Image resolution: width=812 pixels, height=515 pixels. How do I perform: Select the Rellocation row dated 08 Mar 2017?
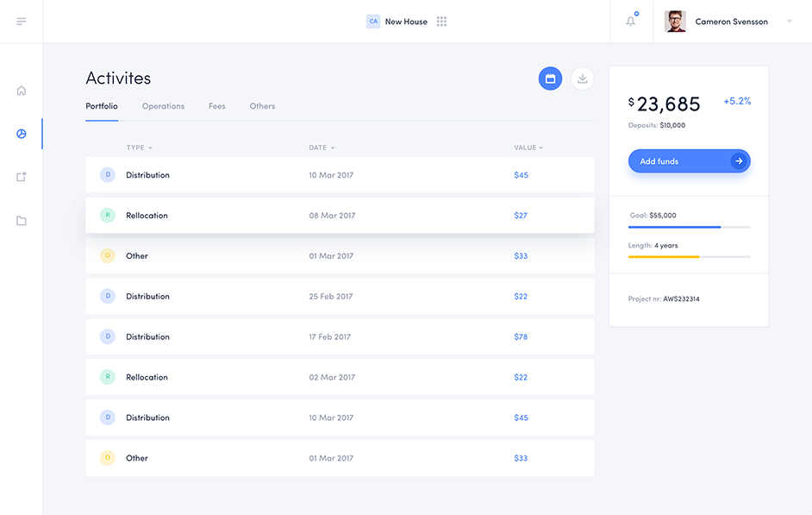pyautogui.click(x=340, y=216)
